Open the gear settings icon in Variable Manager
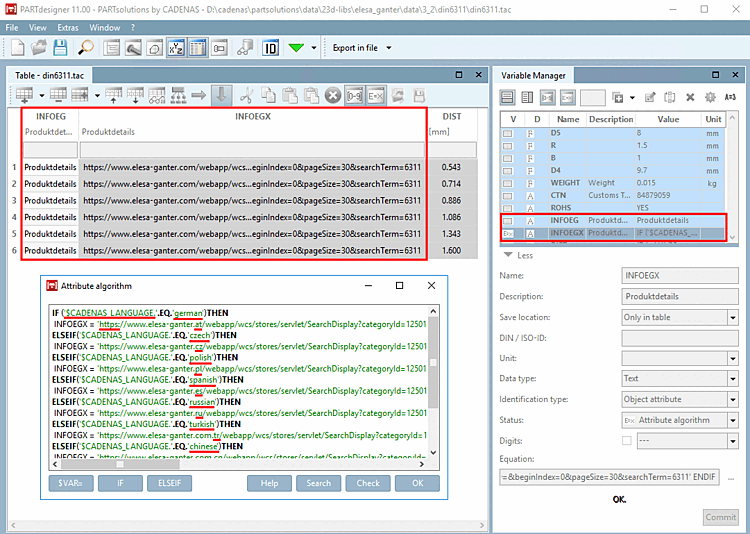Screen dimensions: 750x534 [x=710, y=97]
